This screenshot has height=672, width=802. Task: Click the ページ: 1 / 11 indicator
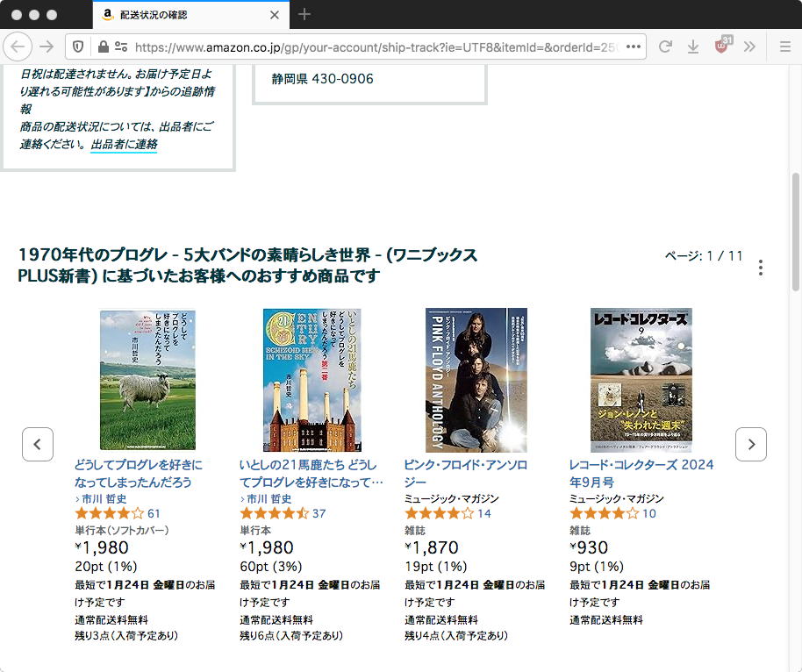[x=703, y=255]
